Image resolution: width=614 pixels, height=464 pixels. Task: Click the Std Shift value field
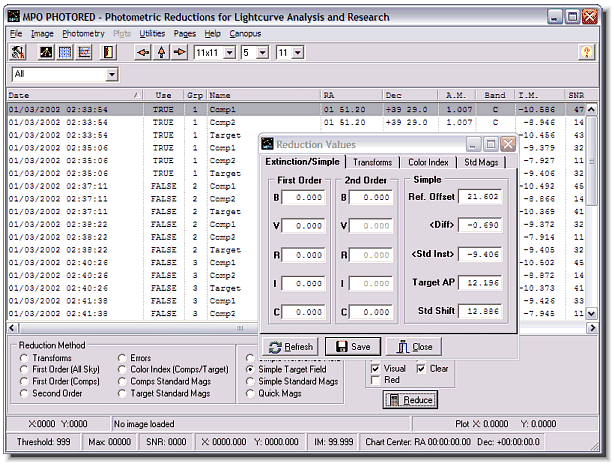(x=480, y=311)
